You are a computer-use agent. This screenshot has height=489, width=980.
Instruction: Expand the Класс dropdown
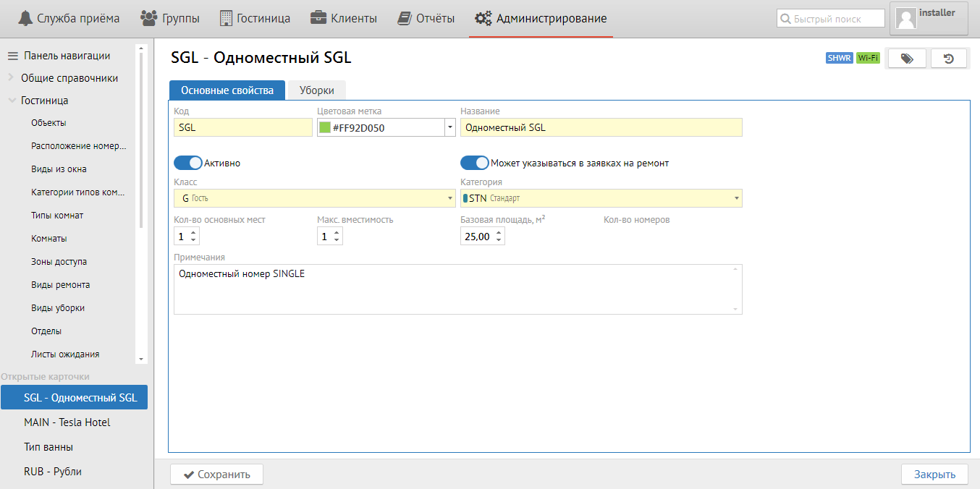tap(451, 198)
